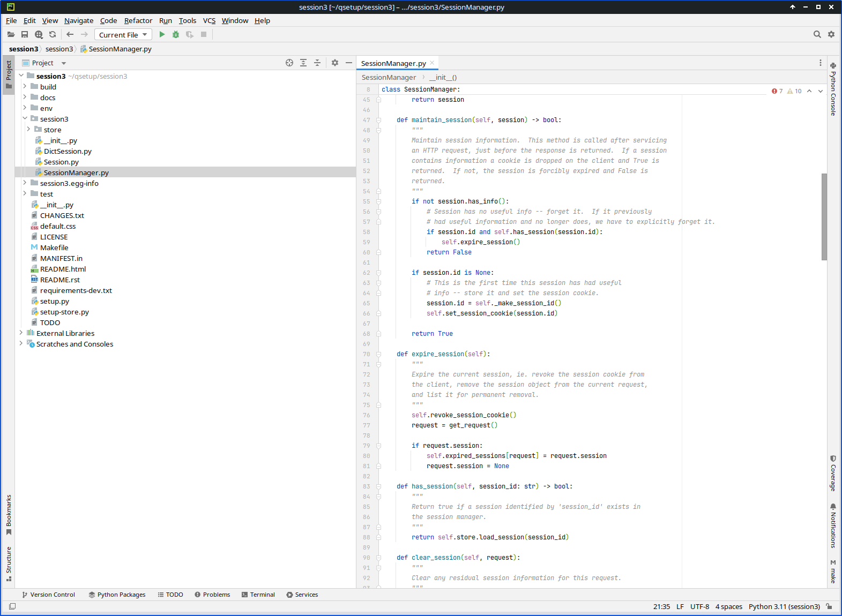
Task: Click Expand All icon in Project panel
Action: (303, 63)
